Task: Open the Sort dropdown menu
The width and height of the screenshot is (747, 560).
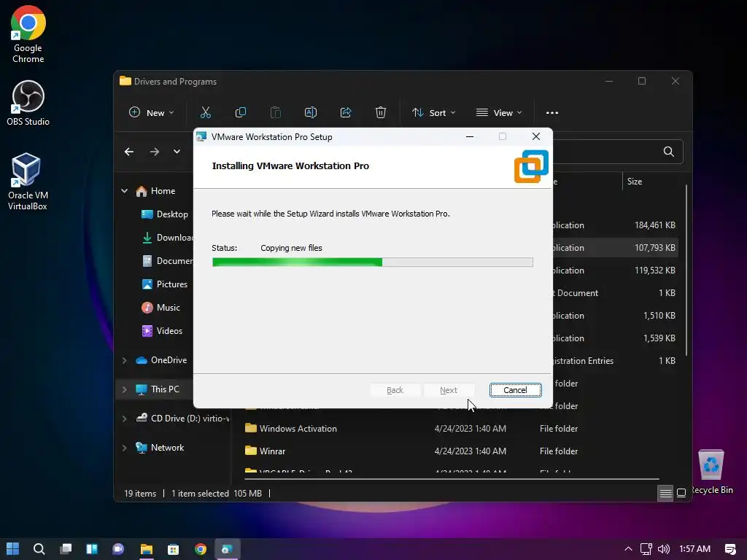Action: 434,113
